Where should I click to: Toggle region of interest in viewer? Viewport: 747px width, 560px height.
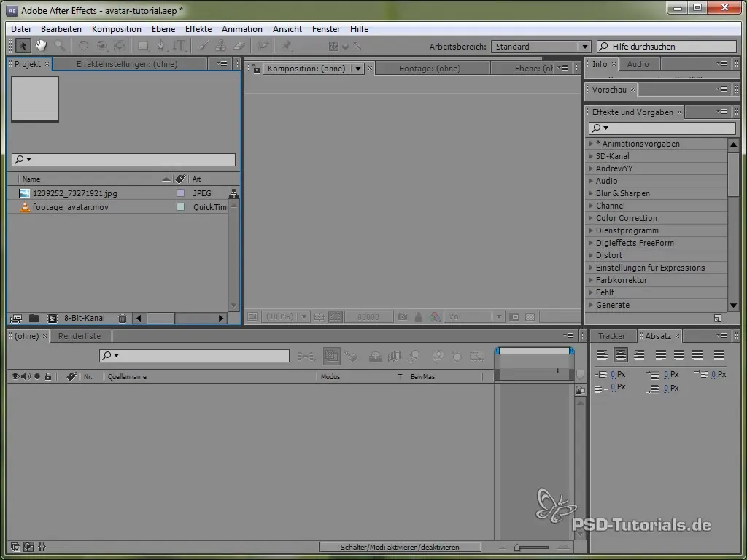coord(514,316)
